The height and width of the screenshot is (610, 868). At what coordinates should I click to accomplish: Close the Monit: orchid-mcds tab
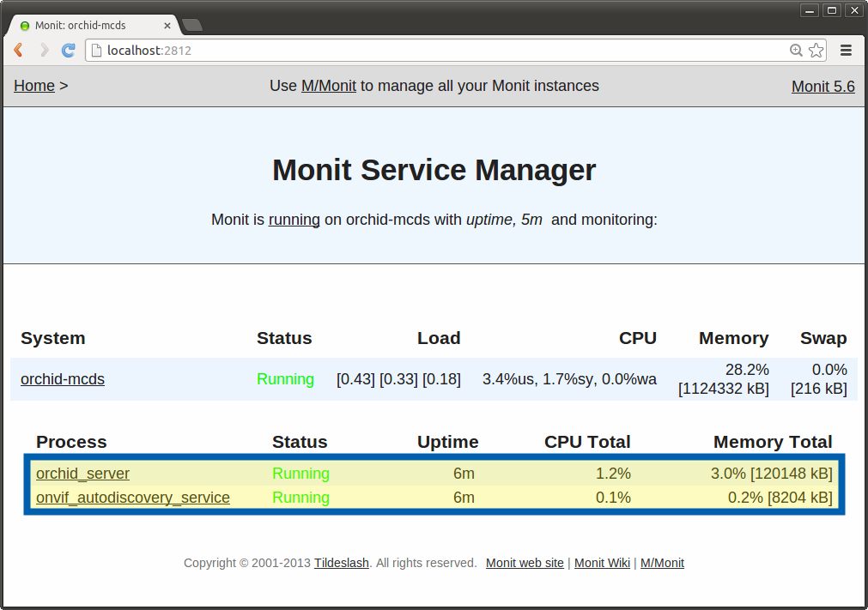coord(167,26)
